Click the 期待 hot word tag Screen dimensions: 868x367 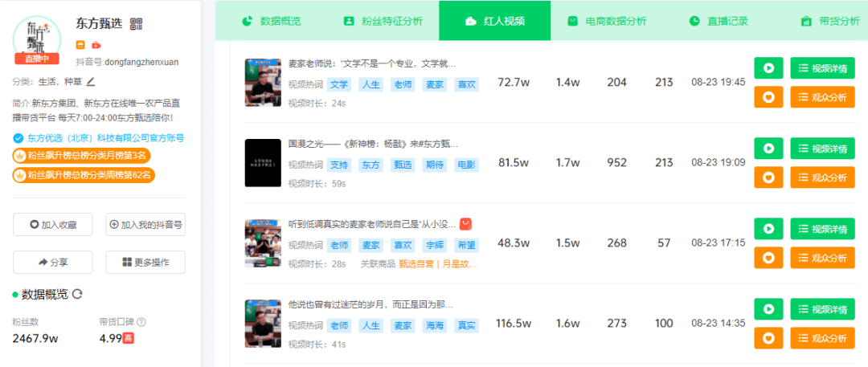pos(435,165)
